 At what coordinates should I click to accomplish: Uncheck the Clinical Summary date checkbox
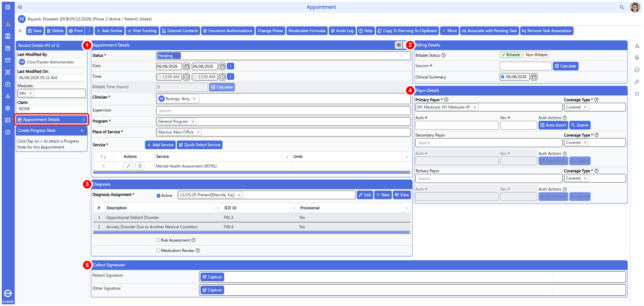coord(503,77)
